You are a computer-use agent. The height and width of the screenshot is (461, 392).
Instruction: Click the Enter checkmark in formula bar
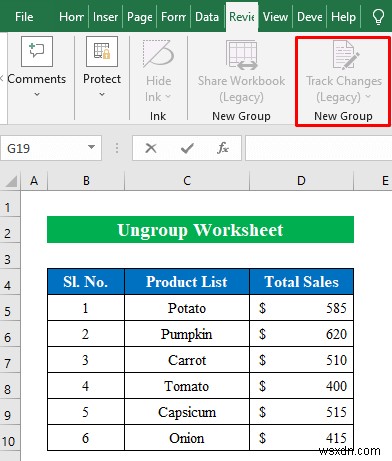click(187, 148)
